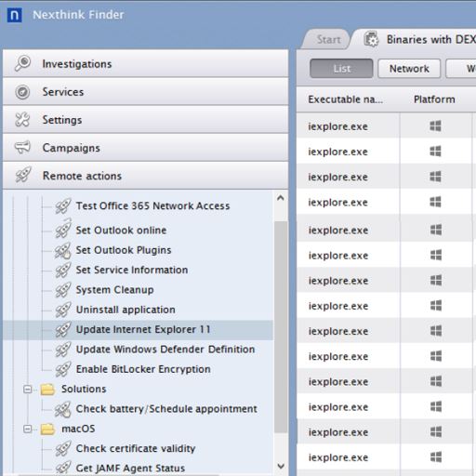This screenshot has width=476, height=476.
Task: Select Set Service Information action
Action: pos(132,270)
